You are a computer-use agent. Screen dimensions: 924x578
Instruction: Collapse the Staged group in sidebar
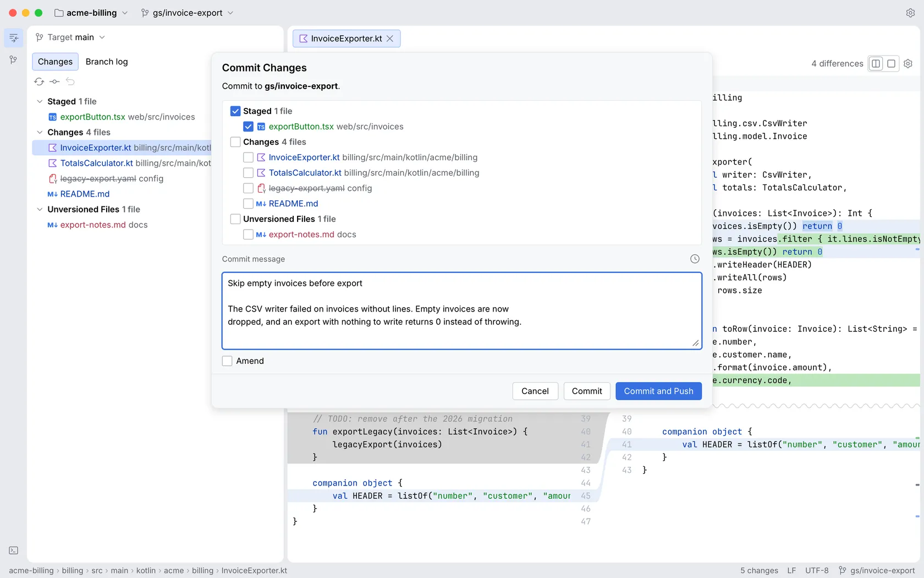click(x=40, y=101)
